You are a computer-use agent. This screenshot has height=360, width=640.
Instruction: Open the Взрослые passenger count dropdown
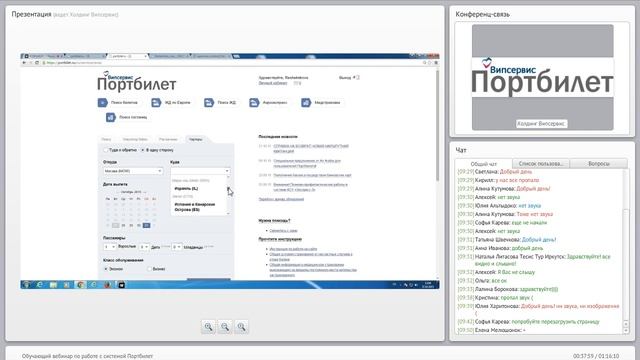tap(110, 247)
